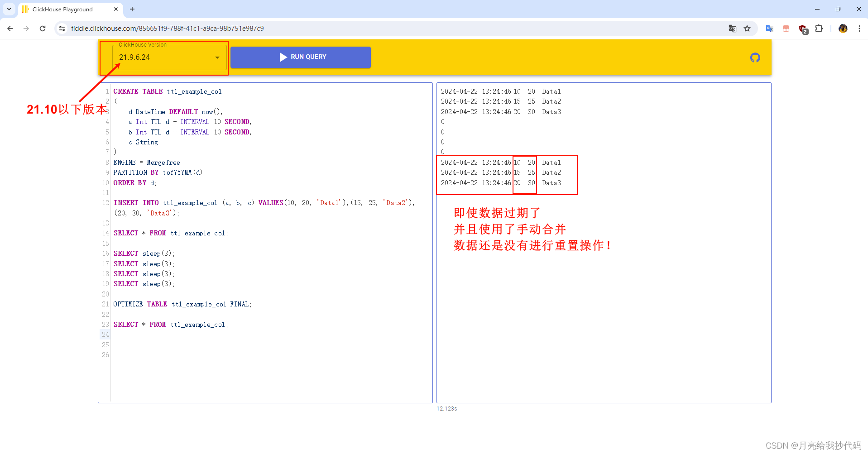Go forward in browser history
Viewport: 868px width, 454px height.
26,29
